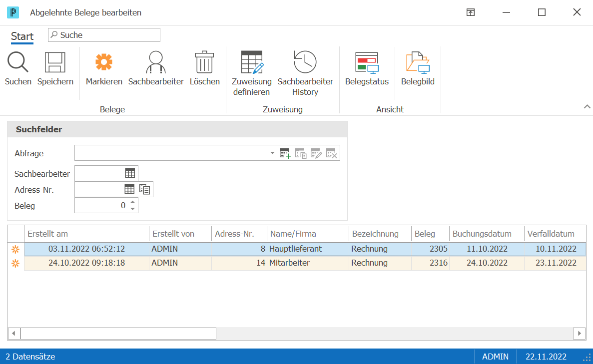This screenshot has width=593, height=364.
Task: Open lookup grid icon in Sachbearbeiter search field
Action: [x=130, y=173]
